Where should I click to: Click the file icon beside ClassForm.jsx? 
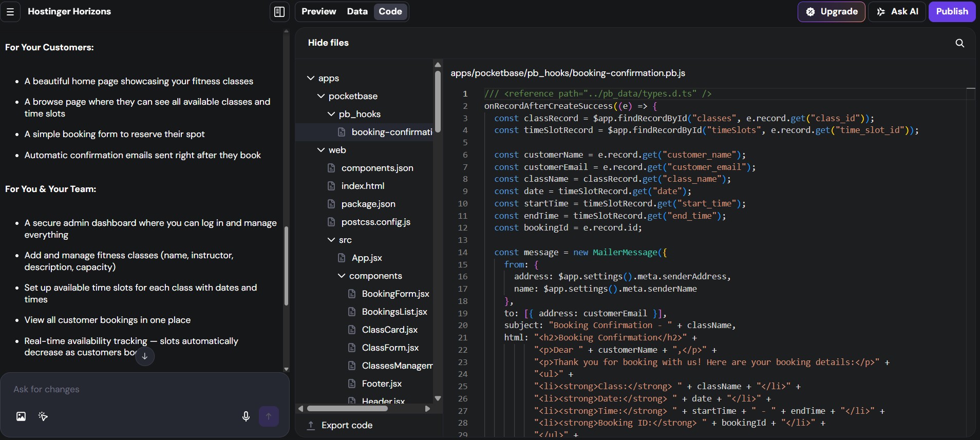[352, 348]
